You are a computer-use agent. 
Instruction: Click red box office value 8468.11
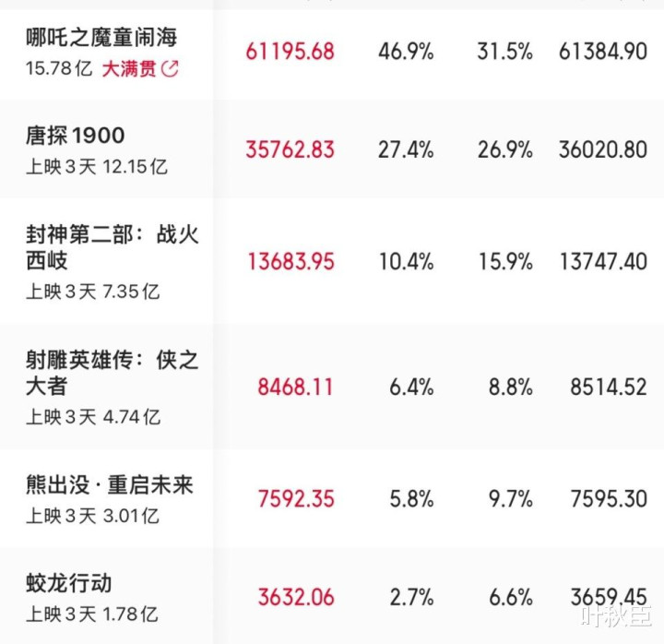coord(296,388)
